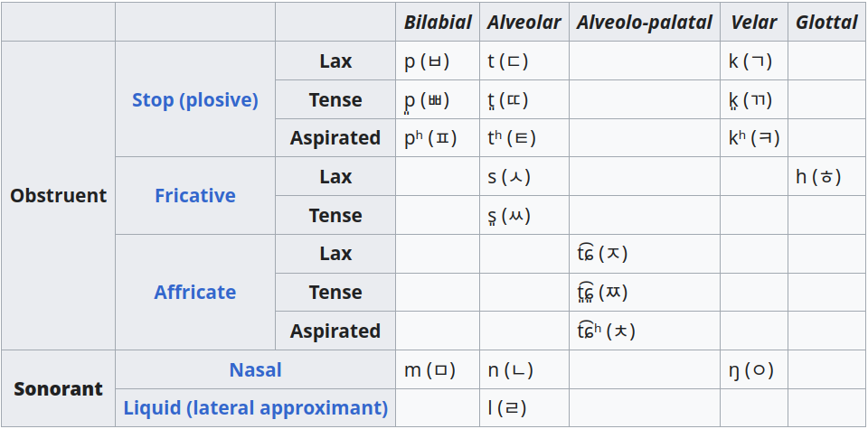Click the bilabial nasal m (ㅁ) cell

[438, 369]
